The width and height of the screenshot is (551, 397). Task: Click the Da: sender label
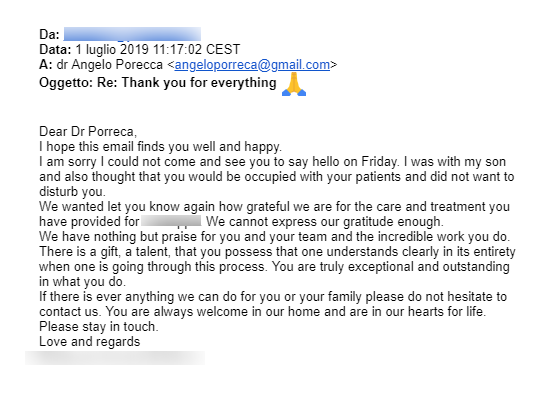[50, 35]
